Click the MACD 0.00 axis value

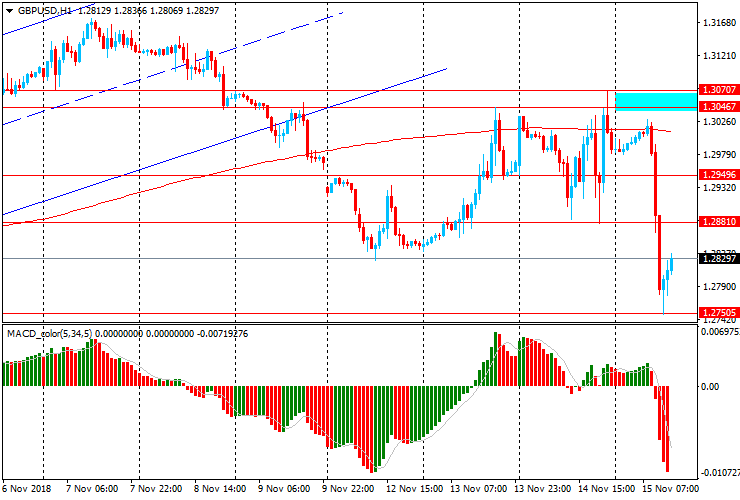[712, 386]
